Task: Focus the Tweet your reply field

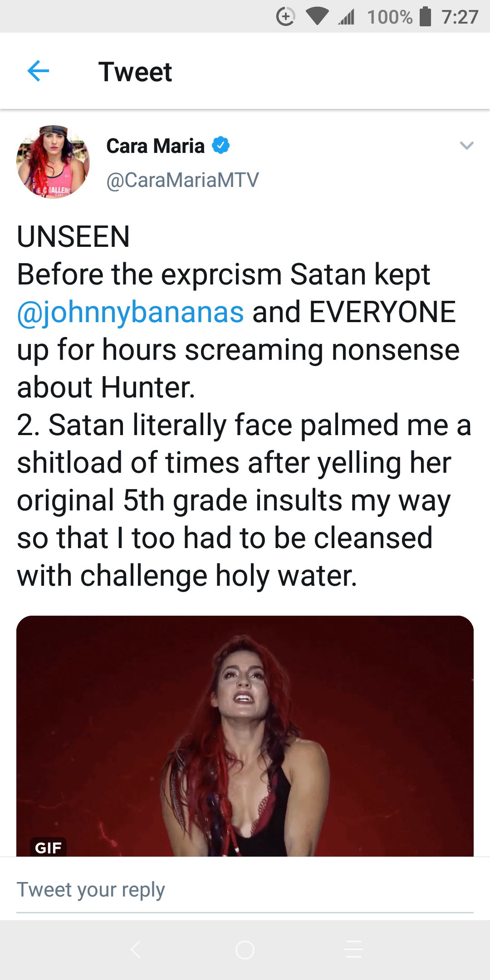Action: coord(245,890)
